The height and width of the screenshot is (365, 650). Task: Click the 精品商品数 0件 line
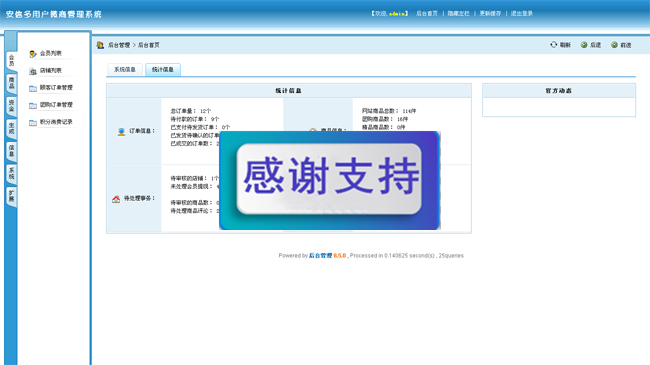coord(383,127)
